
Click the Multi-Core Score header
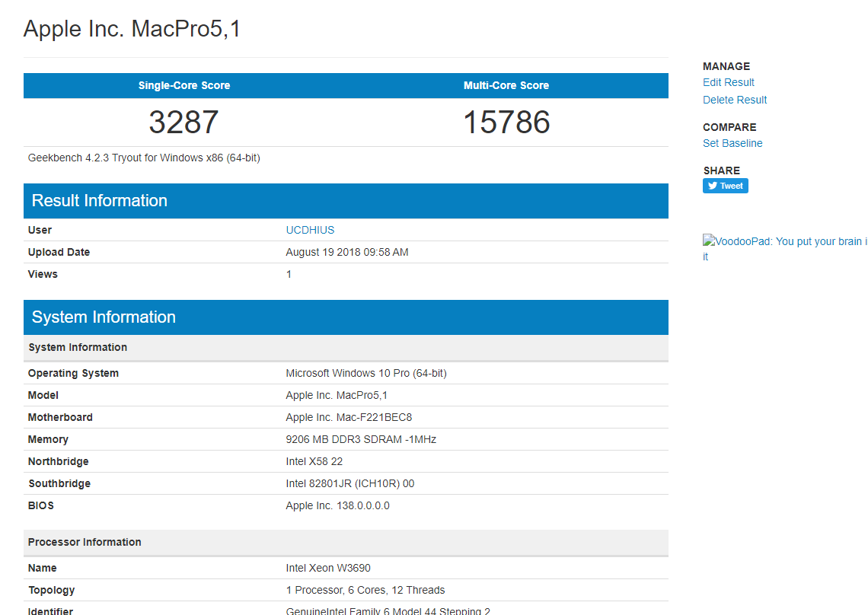(506, 86)
